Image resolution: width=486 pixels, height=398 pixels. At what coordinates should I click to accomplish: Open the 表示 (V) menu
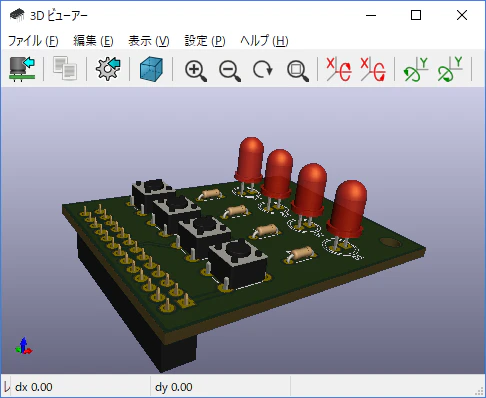pos(149,41)
